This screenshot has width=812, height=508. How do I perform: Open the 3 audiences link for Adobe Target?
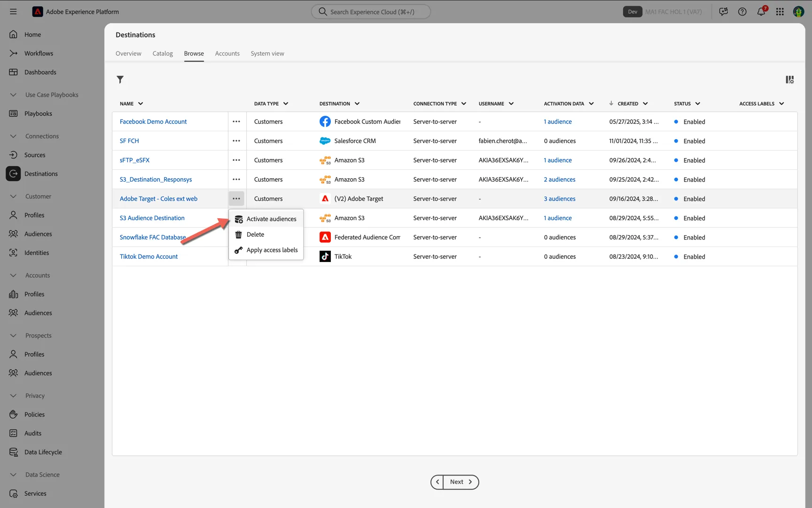click(560, 198)
